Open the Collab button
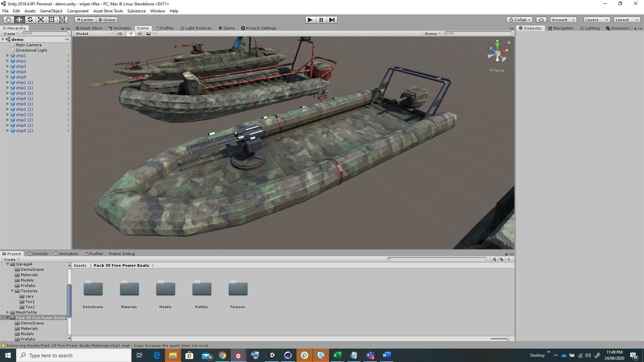The width and height of the screenshot is (644, 362). click(x=519, y=20)
